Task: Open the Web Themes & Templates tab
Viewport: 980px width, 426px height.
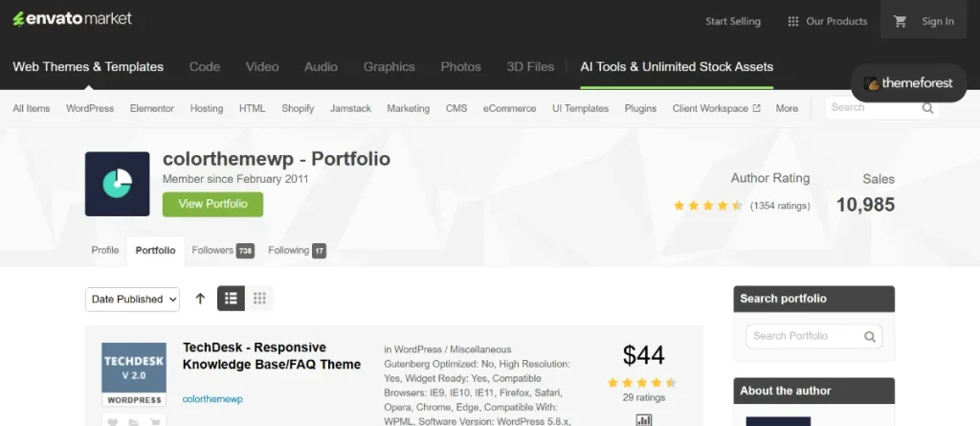Action: pos(88,66)
